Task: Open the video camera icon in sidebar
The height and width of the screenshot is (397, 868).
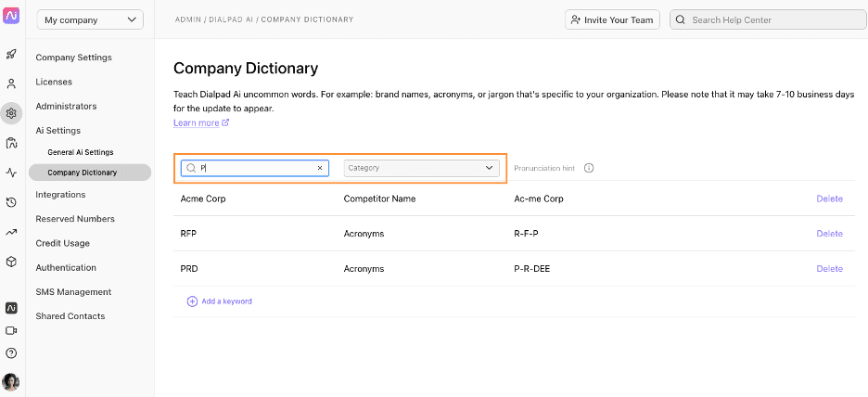Action: tap(11, 330)
